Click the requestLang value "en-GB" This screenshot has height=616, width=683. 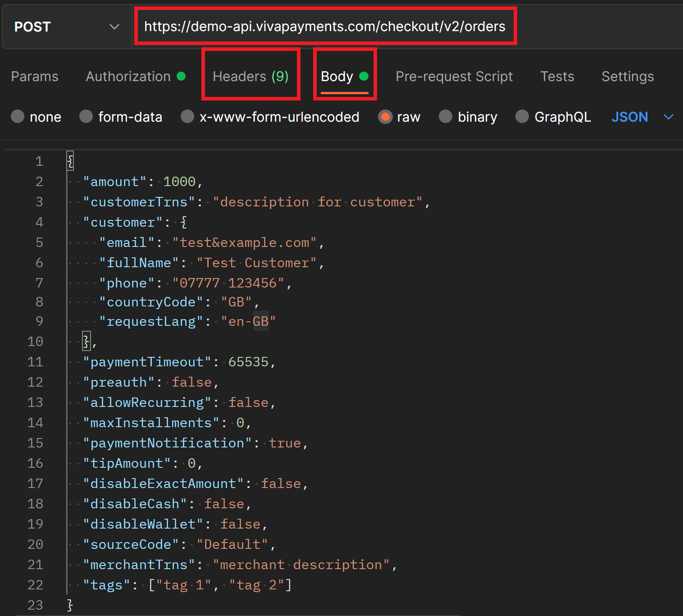[x=248, y=321]
